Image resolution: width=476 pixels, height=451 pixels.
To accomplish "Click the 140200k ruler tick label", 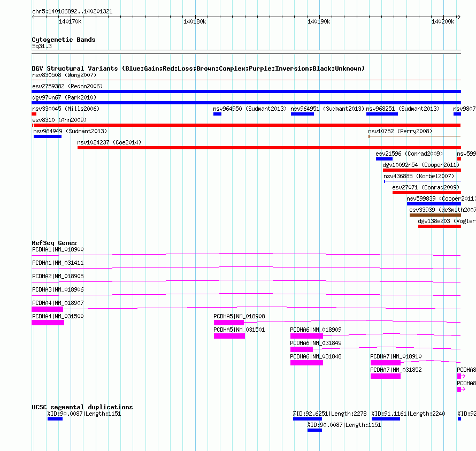I will (x=443, y=21).
